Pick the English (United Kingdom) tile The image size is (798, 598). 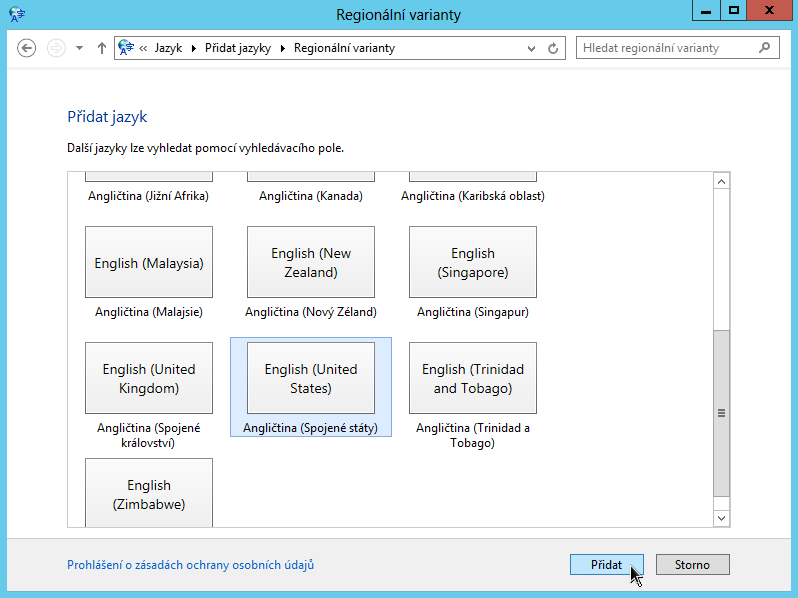[149, 378]
